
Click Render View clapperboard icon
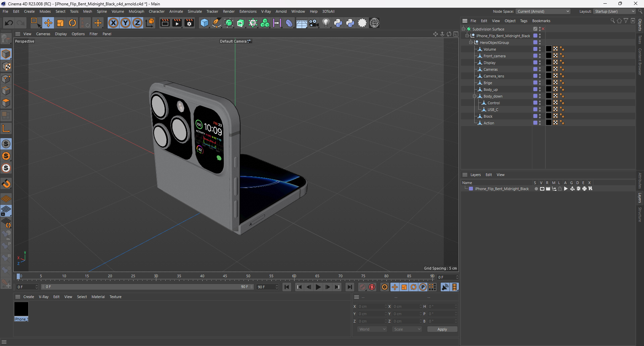[x=165, y=23]
